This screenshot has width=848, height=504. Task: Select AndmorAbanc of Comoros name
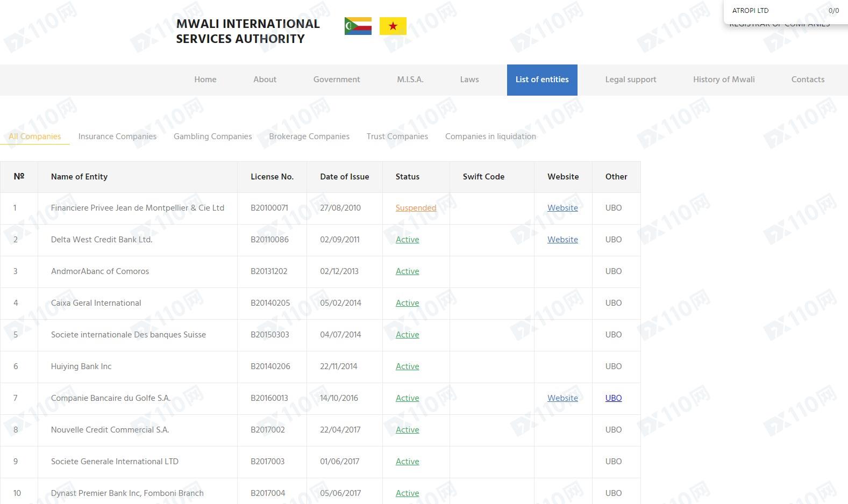tap(100, 271)
